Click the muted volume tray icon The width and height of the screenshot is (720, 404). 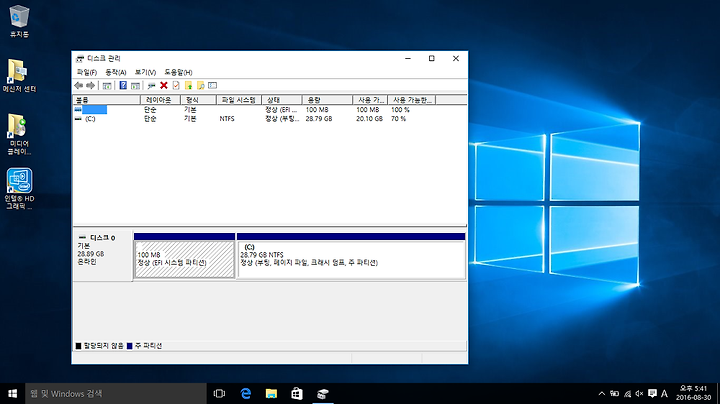coord(639,393)
